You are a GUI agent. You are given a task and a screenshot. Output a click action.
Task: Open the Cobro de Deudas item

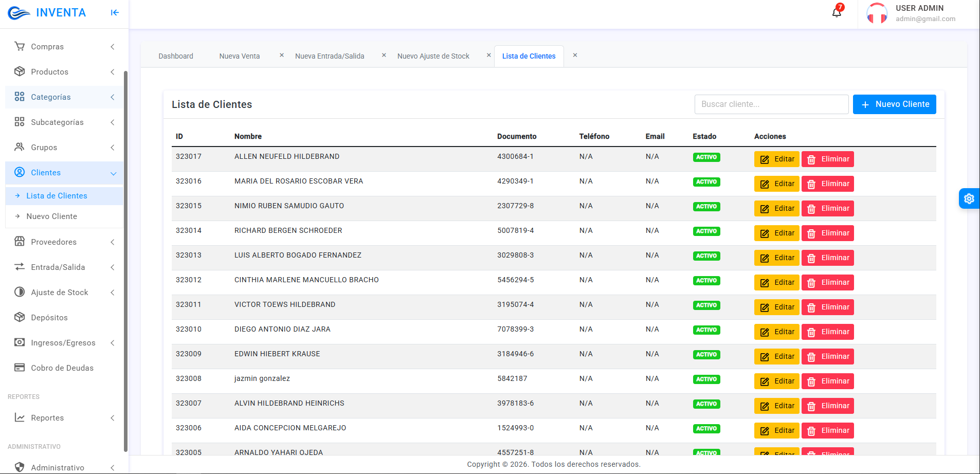point(64,368)
